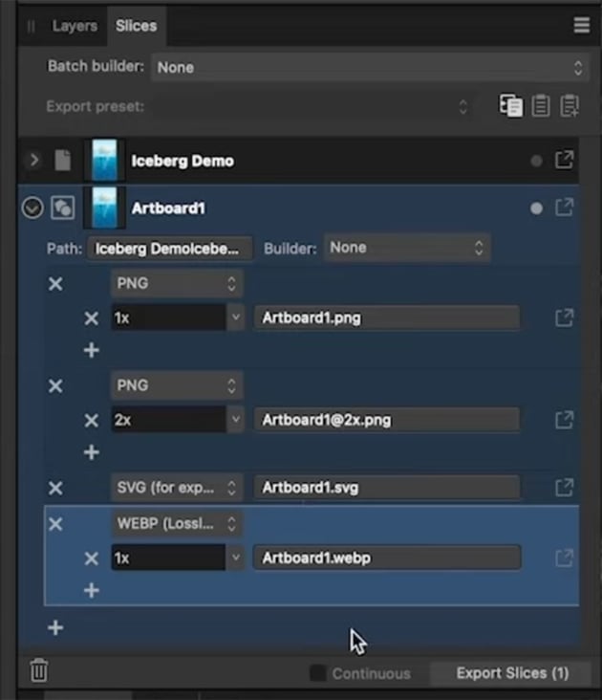Add a size under first PNG format
This screenshot has width=602, height=700.
coord(92,350)
